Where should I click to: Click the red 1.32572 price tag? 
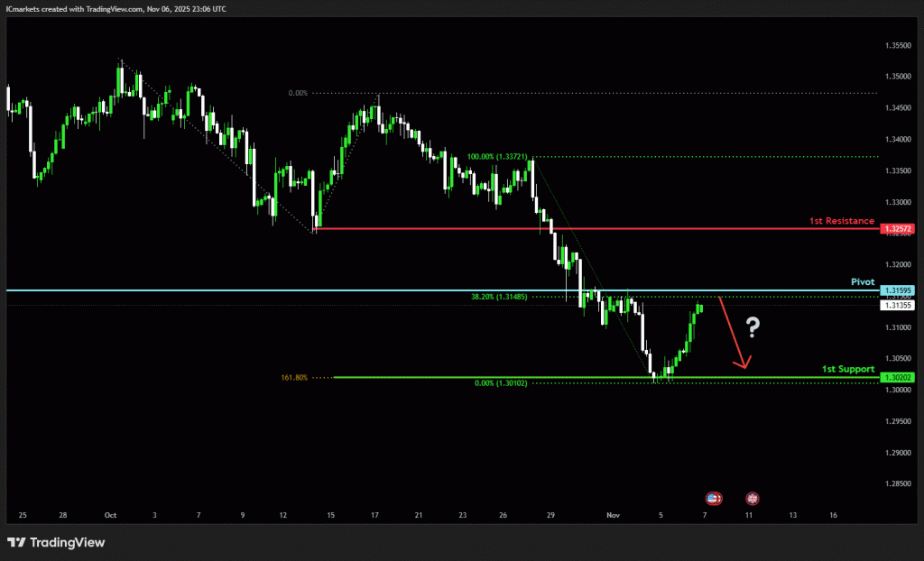click(899, 229)
